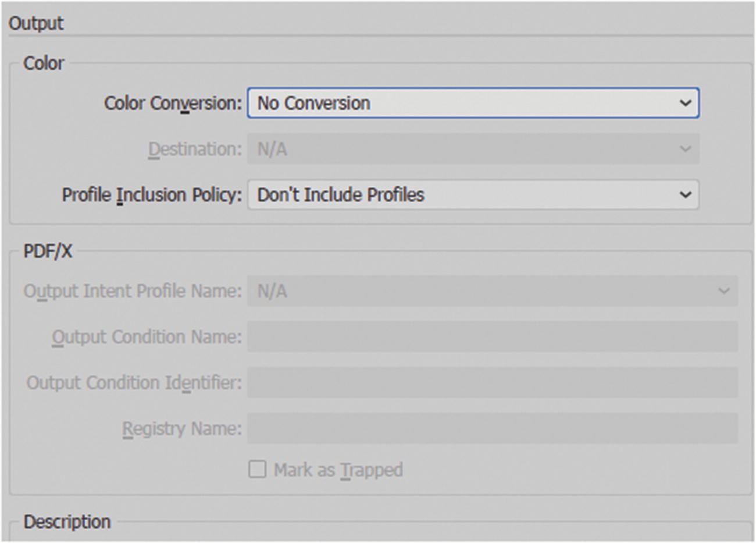756x543 pixels.
Task: Expand the Profile Inclusion Policy dropdown
Action: [473, 194]
